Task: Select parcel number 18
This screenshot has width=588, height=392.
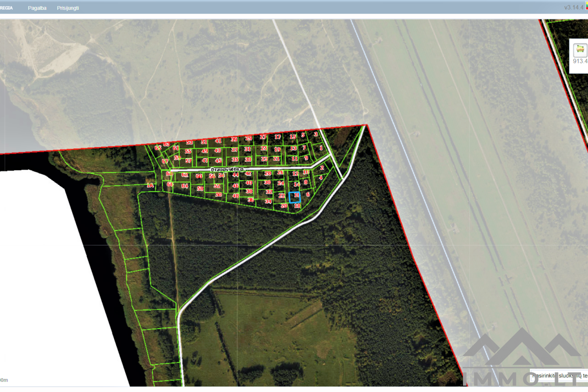Action: [297, 206]
